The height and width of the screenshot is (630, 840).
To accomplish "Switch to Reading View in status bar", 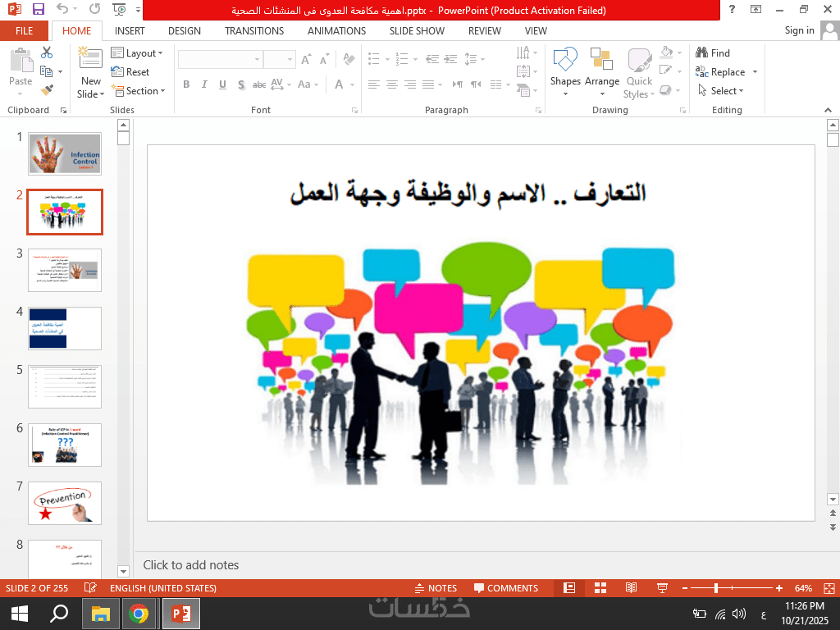I will (631, 587).
